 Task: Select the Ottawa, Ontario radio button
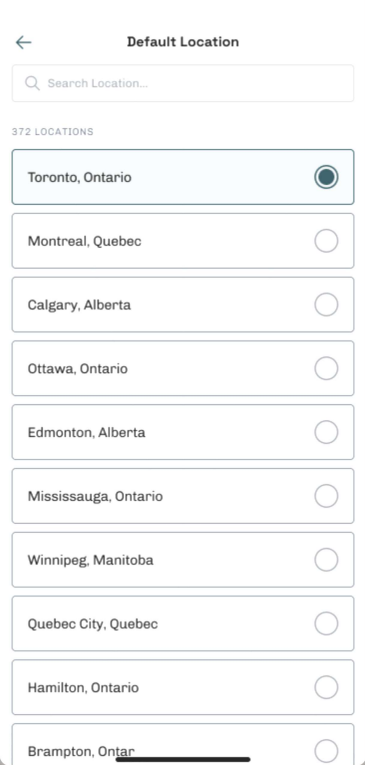coord(326,368)
